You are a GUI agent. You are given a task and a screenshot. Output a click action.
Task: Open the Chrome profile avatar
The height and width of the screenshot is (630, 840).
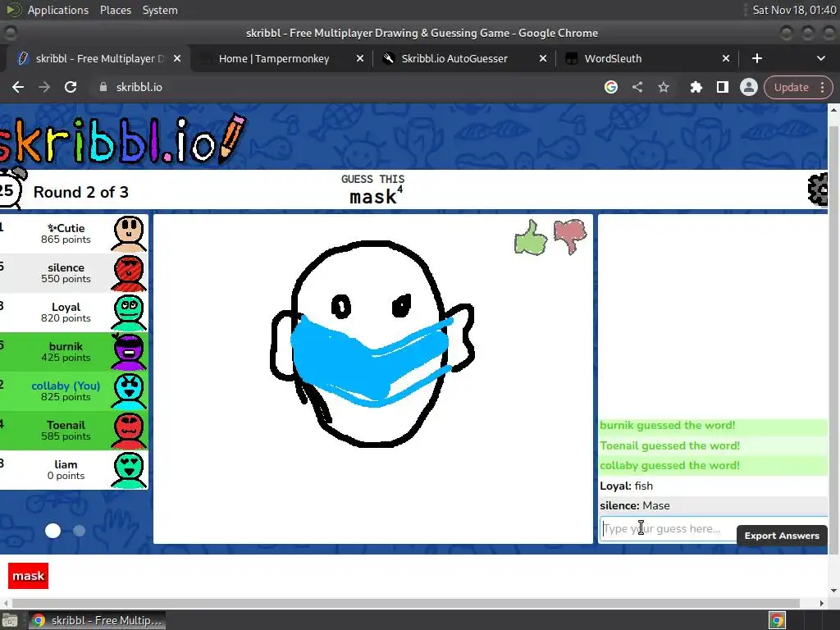pyautogui.click(x=748, y=87)
